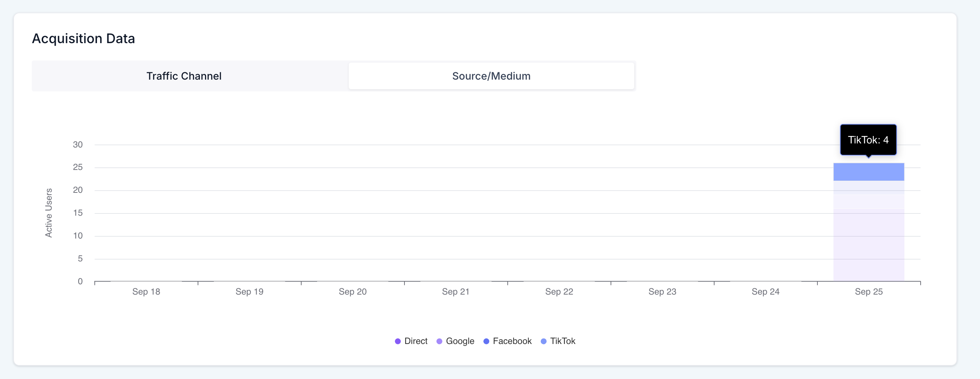
Task: Select the Sep 21 date label
Action: 455,292
